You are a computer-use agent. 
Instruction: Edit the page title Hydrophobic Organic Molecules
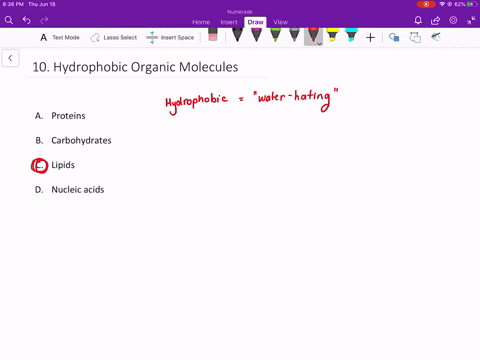coord(135,67)
